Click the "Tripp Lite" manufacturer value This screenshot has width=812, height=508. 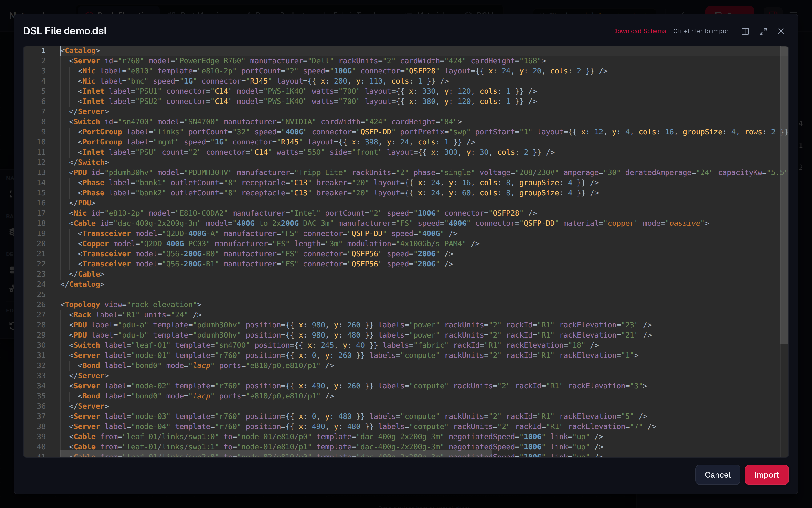coord(321,172)
